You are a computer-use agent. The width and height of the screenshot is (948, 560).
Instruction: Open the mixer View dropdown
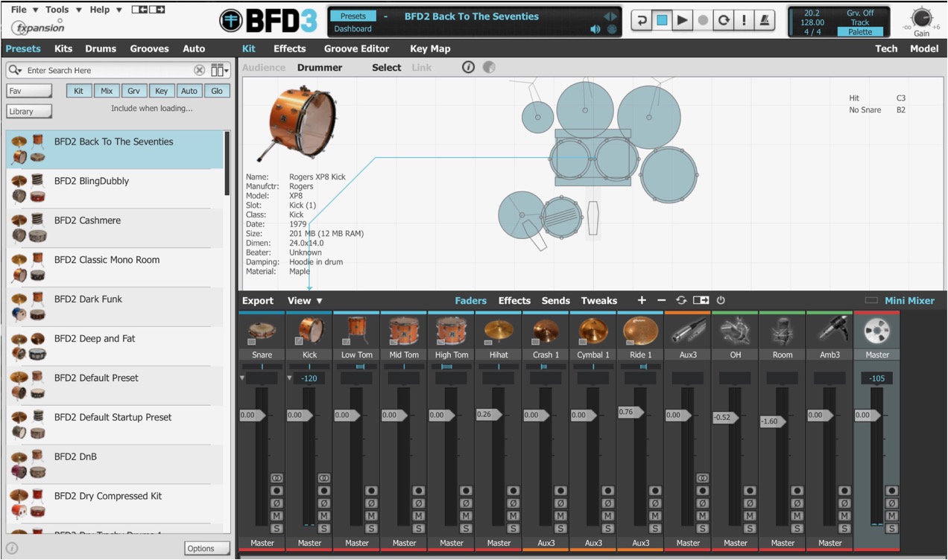305,301
